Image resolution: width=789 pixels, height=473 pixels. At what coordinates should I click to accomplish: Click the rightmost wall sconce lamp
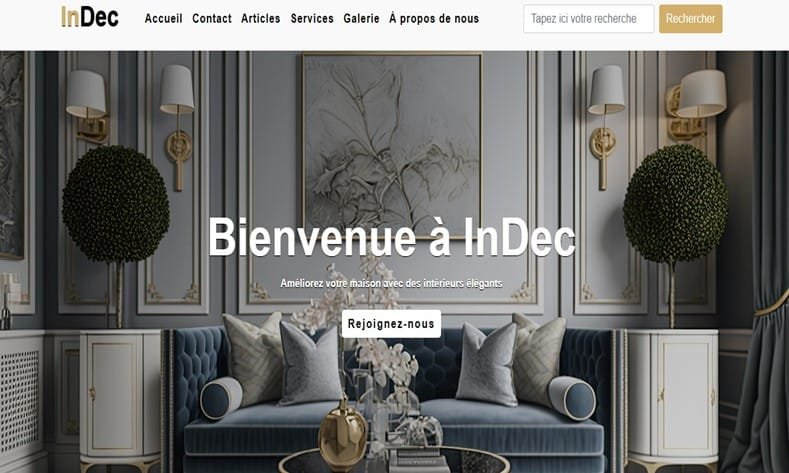click(697, 104)
